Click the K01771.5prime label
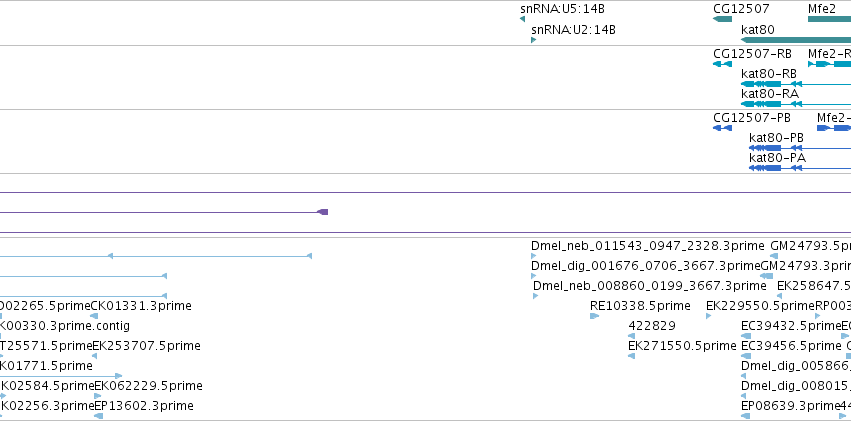Image resolution: width=851 pixels, height=421 pixels. pyautogui.click(x=46, y=366)
